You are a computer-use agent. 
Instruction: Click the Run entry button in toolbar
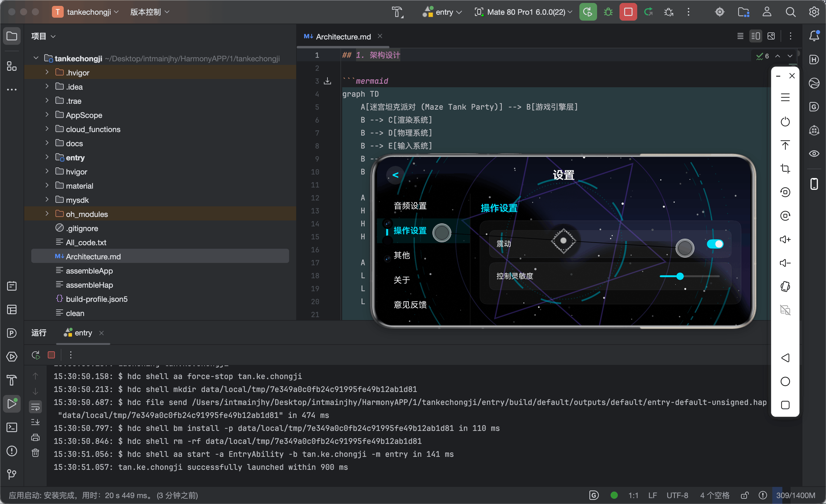pyautogui.click(x=588, y=12)
